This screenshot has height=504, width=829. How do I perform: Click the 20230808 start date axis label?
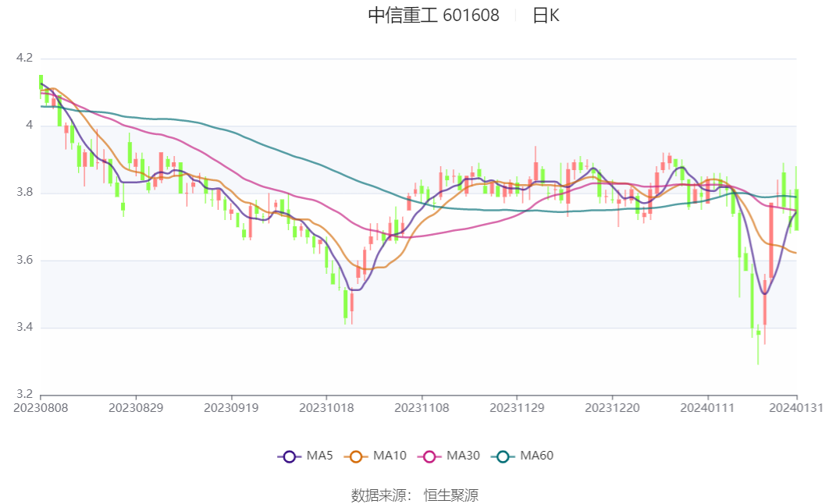pos(41,408)
